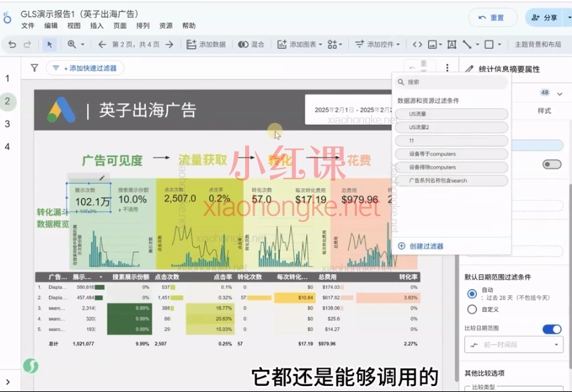Toggle 比较日期范围 switch off

pos(552,329)
